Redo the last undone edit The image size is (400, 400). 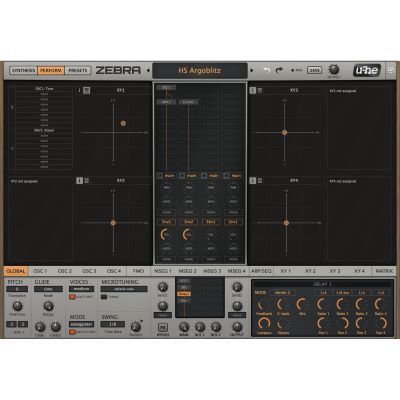[279, 70]
